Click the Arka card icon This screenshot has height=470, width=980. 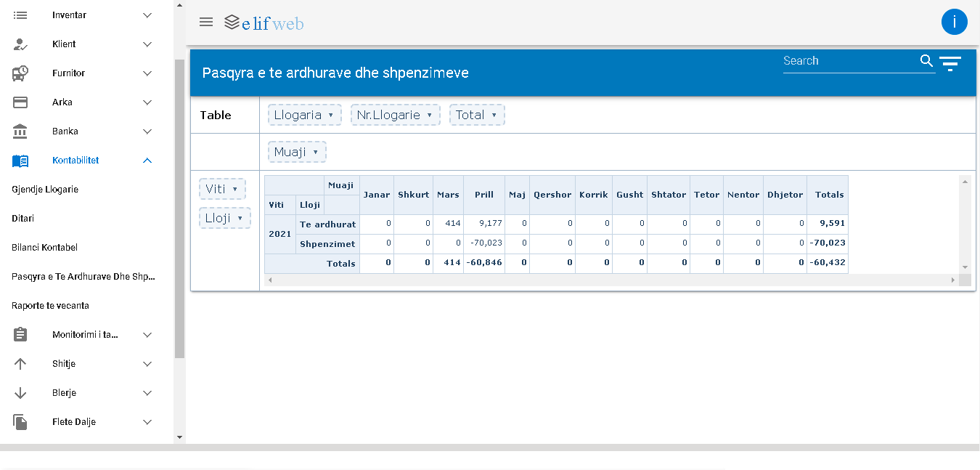point(20,102)
